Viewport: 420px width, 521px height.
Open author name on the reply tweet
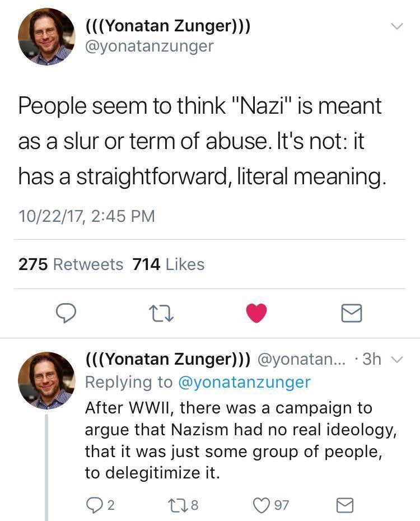coord(167,359)
